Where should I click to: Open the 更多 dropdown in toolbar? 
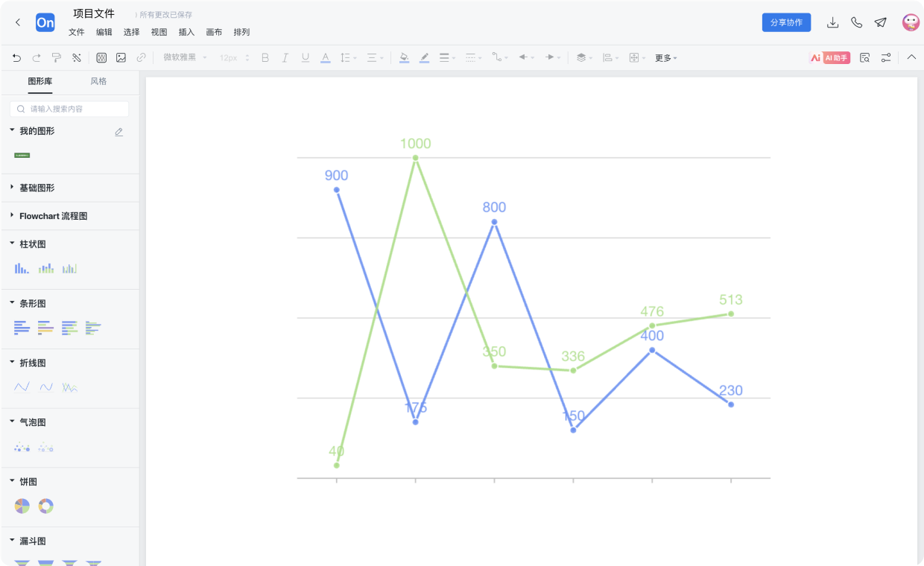665,57
